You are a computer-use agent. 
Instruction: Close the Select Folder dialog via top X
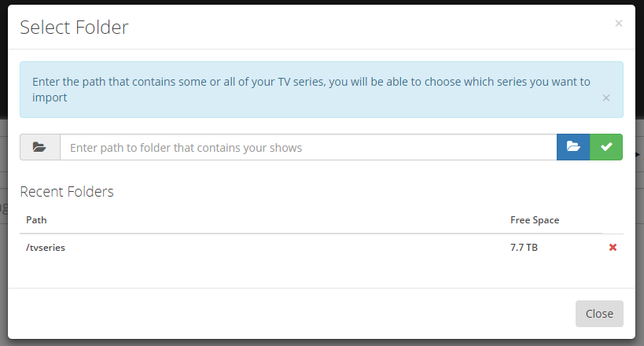(619, 24)
